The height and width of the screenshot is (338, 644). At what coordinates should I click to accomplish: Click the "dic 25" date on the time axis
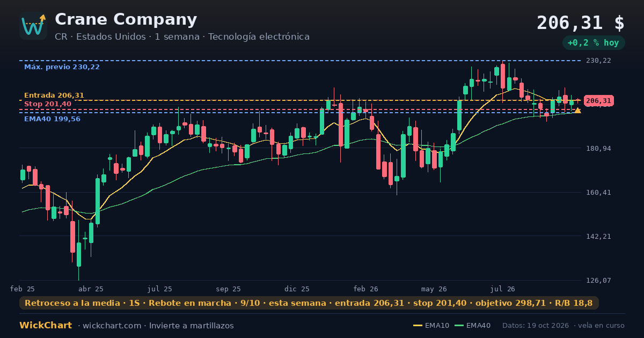pos(297,289)
